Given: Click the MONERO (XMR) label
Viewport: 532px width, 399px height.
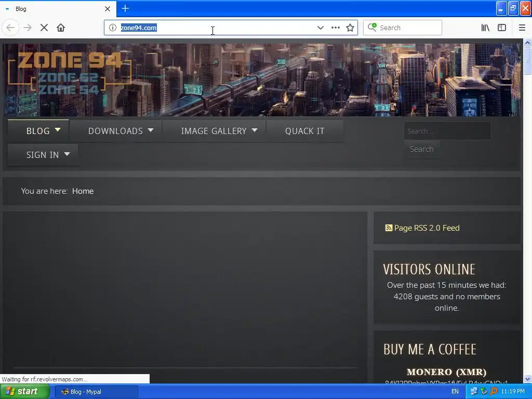Looking at the screenshot, I should point(446,372).
